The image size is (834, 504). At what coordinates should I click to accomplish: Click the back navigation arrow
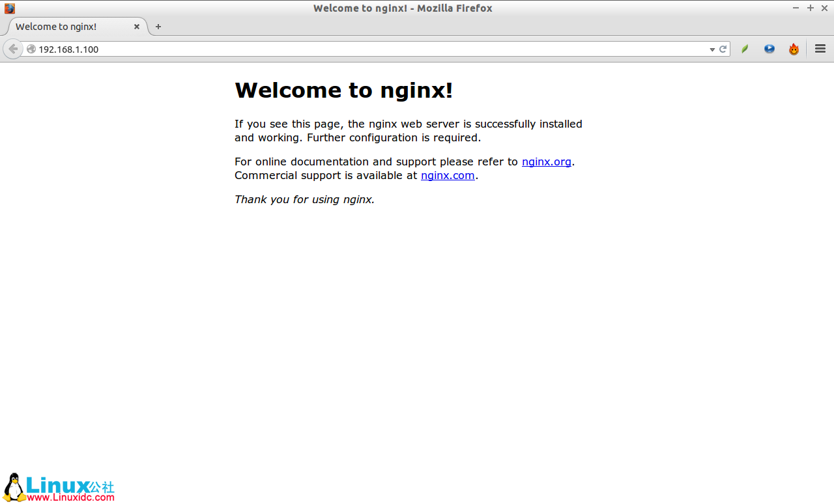[x=13, y=49]
